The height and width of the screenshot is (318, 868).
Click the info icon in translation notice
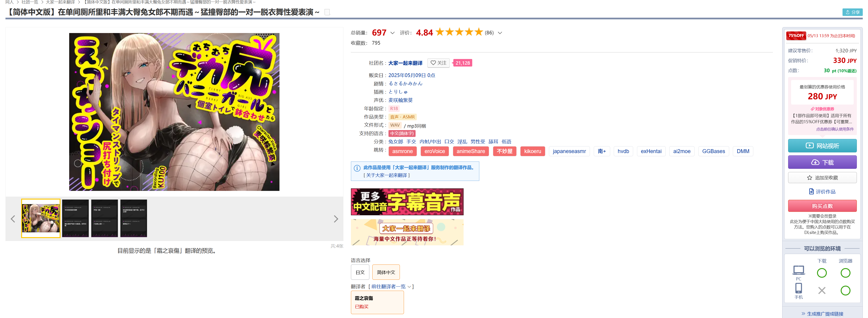[357, 168]
